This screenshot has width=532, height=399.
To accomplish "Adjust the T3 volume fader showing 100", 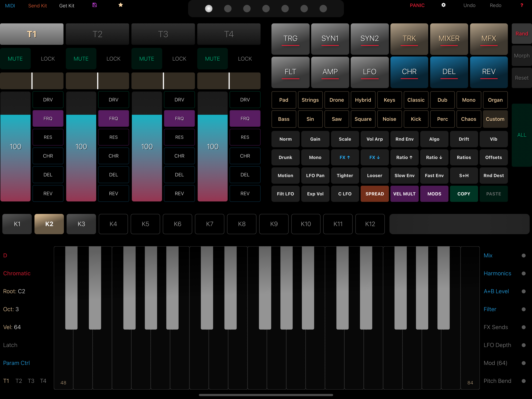I will 147,147.
